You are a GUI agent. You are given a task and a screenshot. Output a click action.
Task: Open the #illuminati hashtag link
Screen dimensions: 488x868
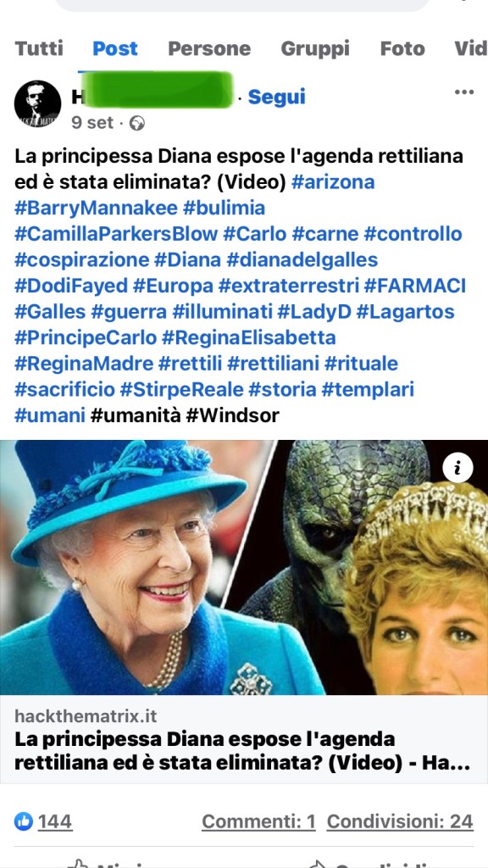[x=222, y=312]
